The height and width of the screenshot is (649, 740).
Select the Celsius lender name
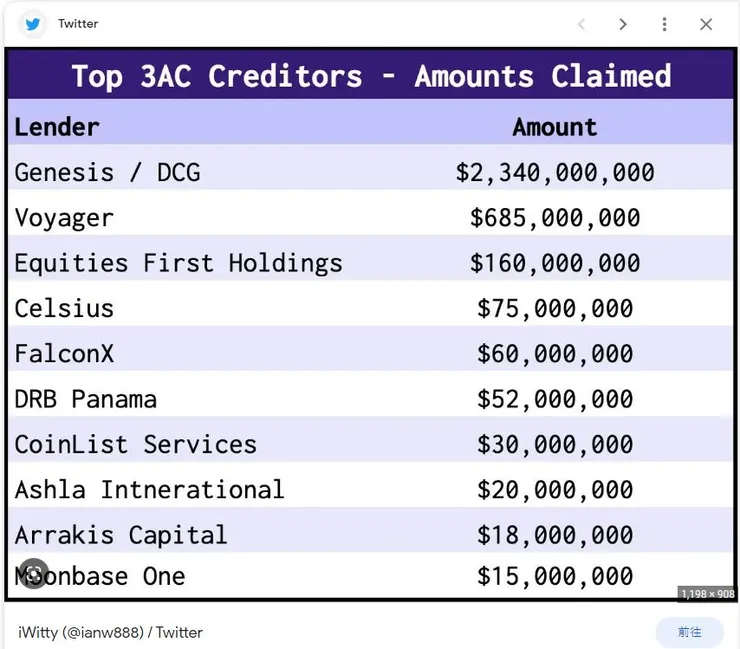[x=64, y=308]
